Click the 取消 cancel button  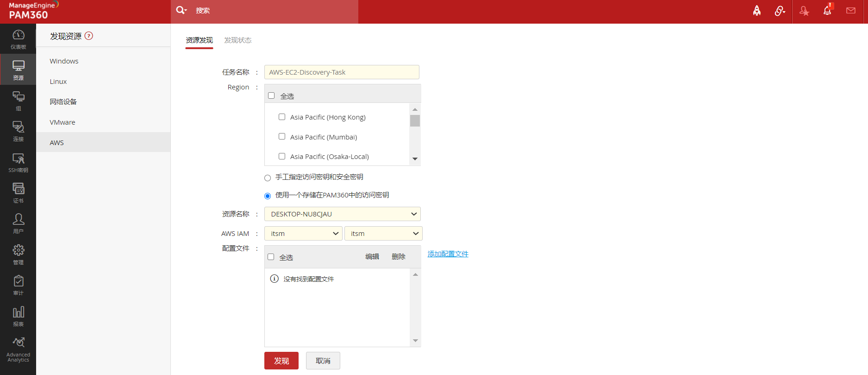(323, 361)
